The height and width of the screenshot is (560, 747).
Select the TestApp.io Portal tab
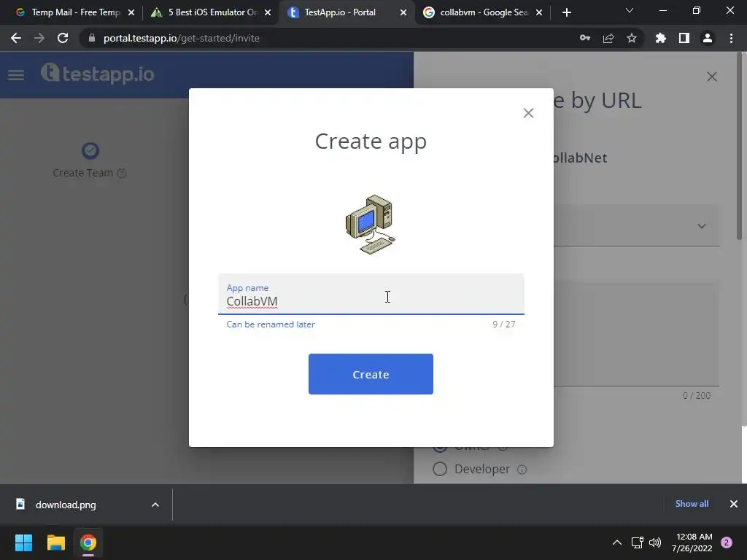[341, 12]
